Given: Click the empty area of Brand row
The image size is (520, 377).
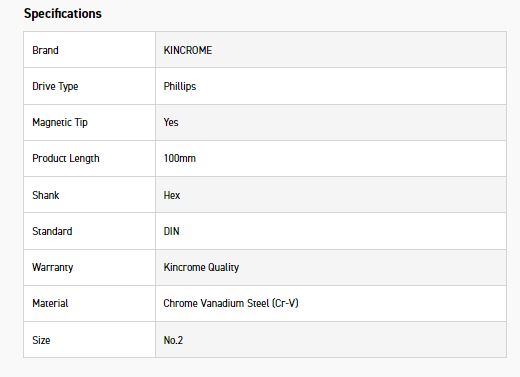Looking at the screenshot, I should [358, 50].
